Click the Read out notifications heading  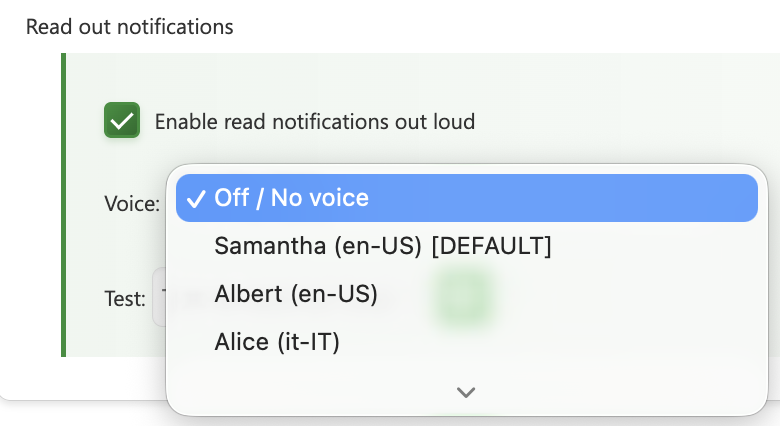pyautogui.click(x=129, y=27)
